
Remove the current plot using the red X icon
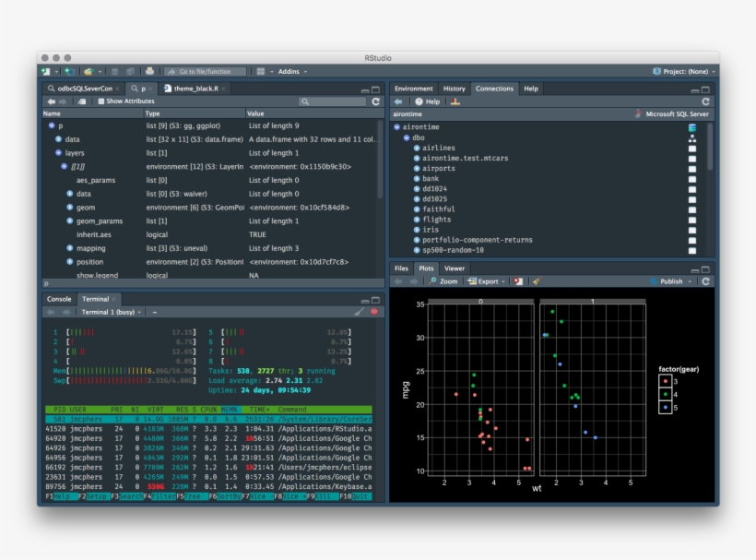click(518, 280)
